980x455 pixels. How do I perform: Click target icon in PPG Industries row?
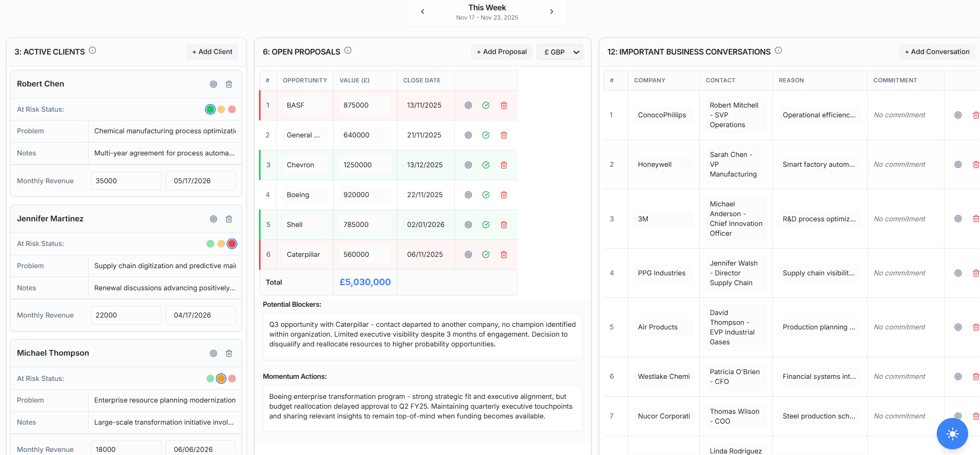pyautogui.click(x=958, y=273)
